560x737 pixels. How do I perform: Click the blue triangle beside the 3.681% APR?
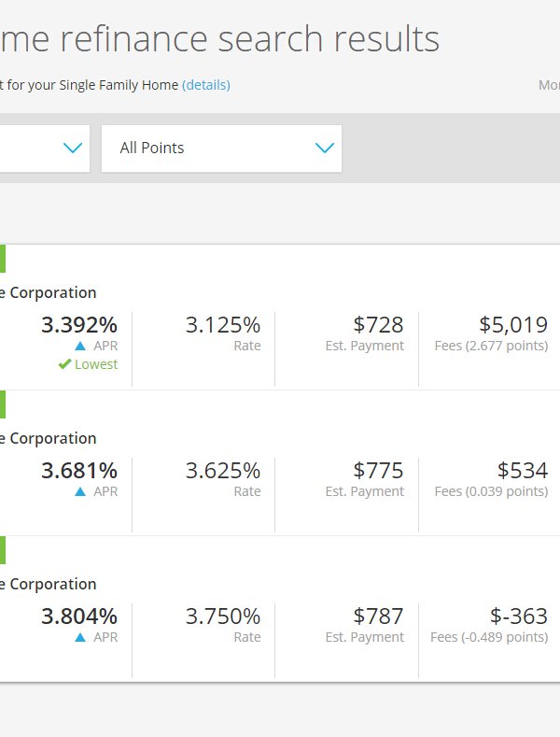pos(80,491)
